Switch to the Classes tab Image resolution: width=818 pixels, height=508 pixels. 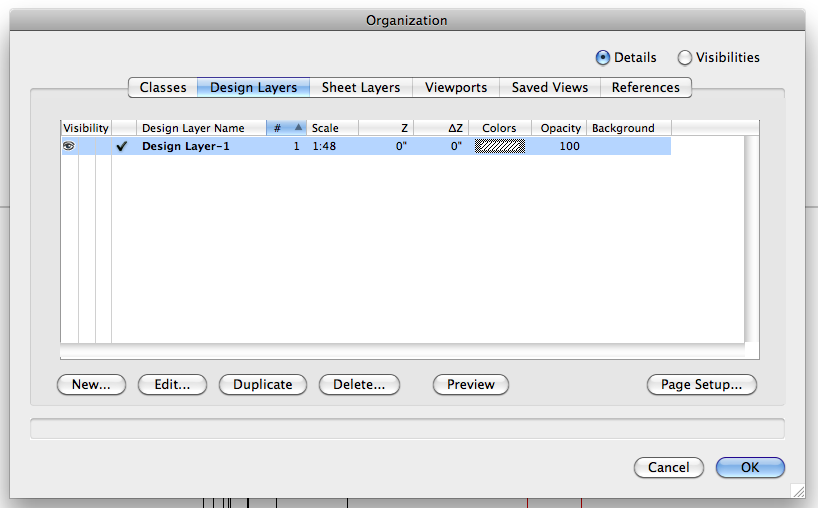pos(163,88)
